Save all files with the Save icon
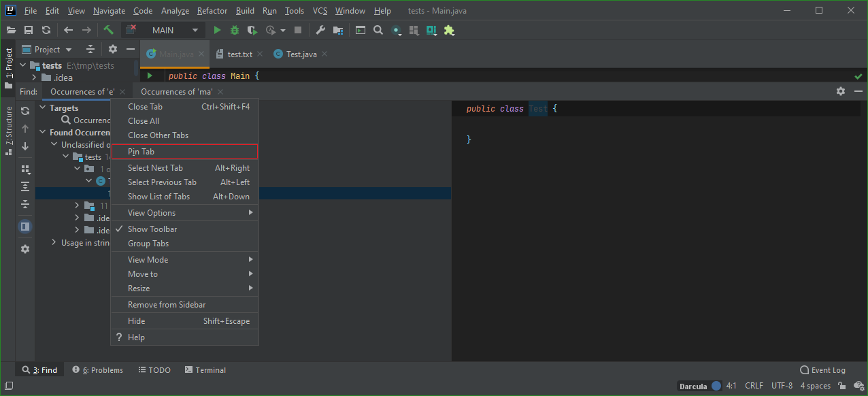 coord(28,30)
